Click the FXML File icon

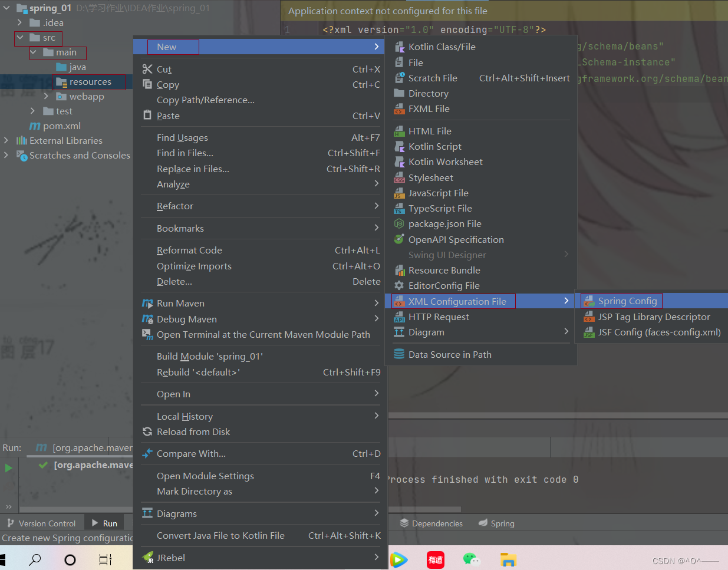(399, 108)
